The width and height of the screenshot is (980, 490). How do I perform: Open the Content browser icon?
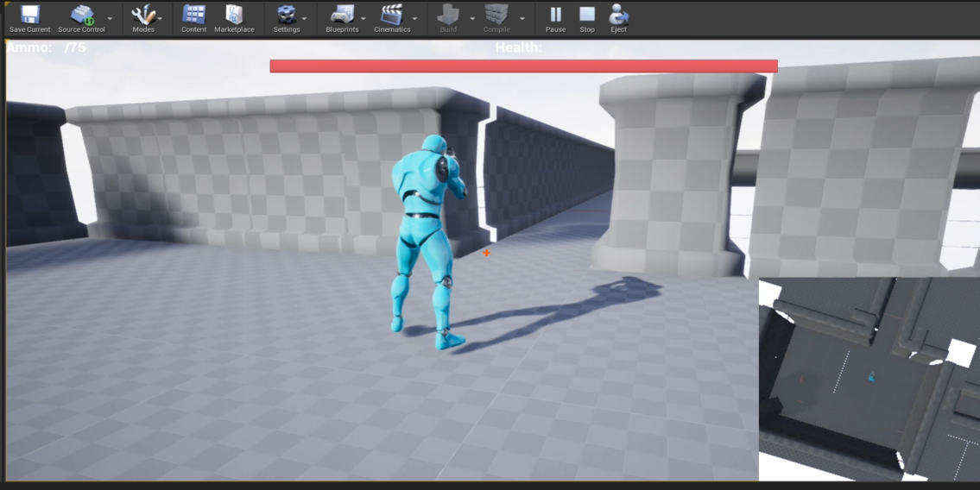point(193,19)
